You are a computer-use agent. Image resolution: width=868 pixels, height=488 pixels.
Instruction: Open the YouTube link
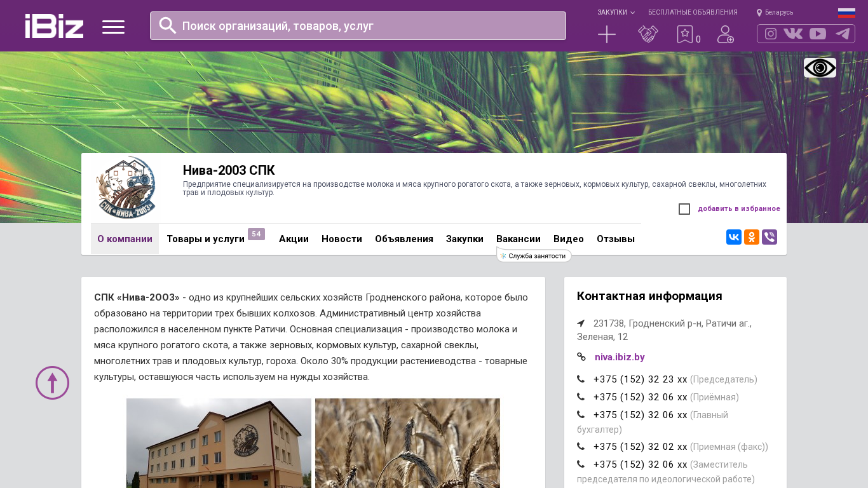tap(818, 34)
